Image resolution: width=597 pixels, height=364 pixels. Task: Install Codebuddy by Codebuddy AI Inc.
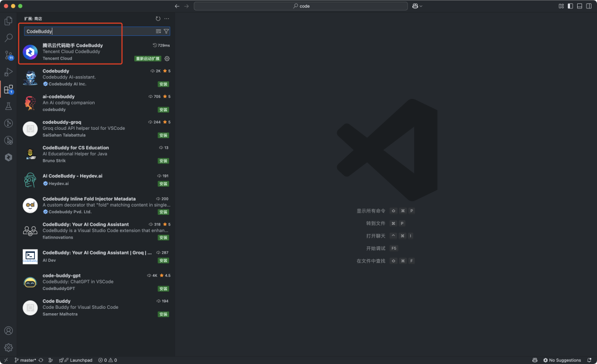pos(163,84)
